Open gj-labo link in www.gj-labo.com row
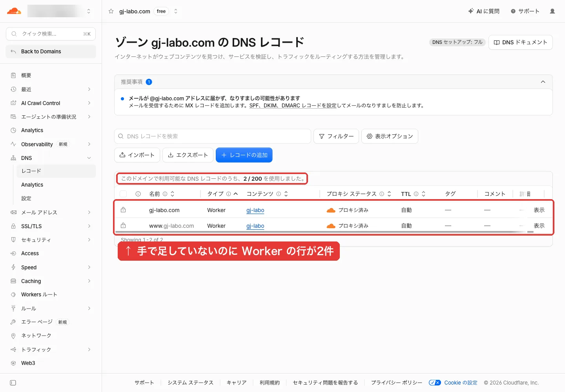Viewport: 565px width, 392px height. (255, 226)
